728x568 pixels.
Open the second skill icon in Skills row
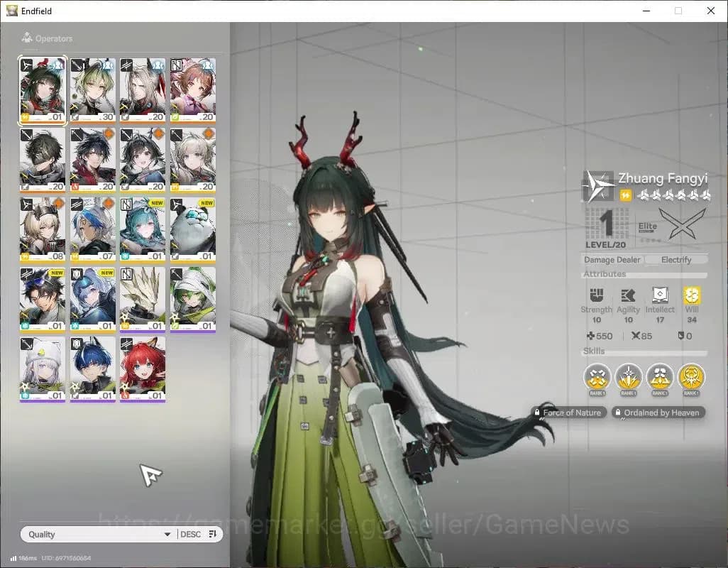[628, 376]
